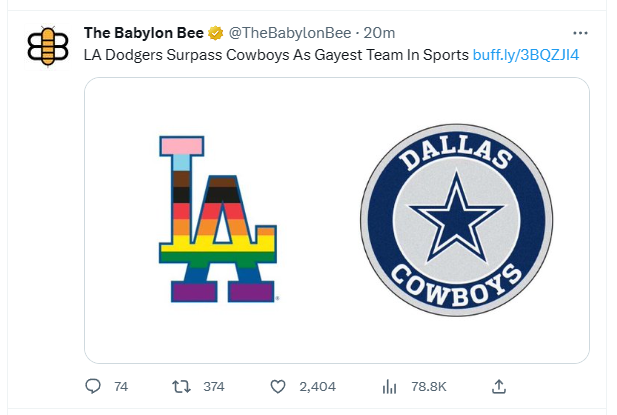The height and width of the screenshot is (415, 617).
Task: Click the reply speech bubble icon
Action: click(93, 386)
